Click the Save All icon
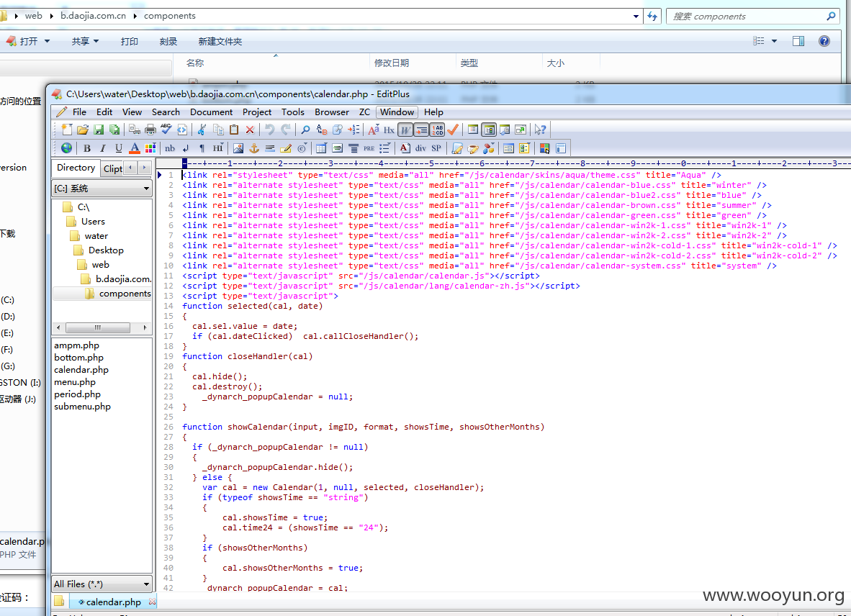This screenshot has height=616, width=851. click(114, 130)
